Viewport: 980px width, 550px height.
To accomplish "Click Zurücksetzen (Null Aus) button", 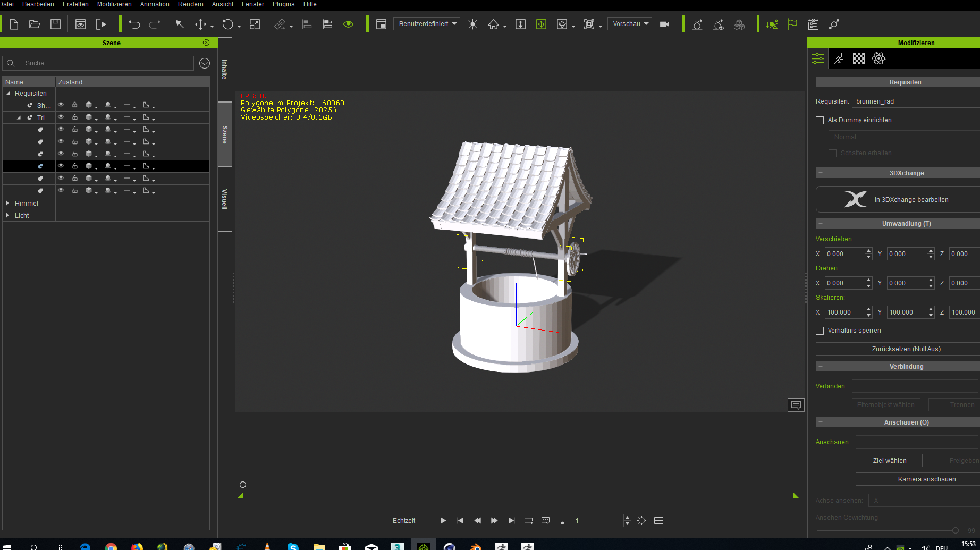I will click(898, 349).
